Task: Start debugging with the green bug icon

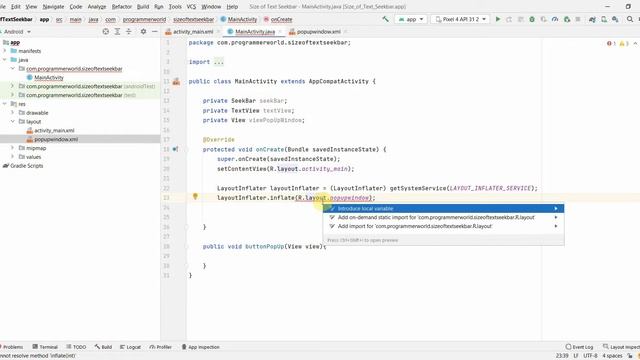Action: (532, 19)
